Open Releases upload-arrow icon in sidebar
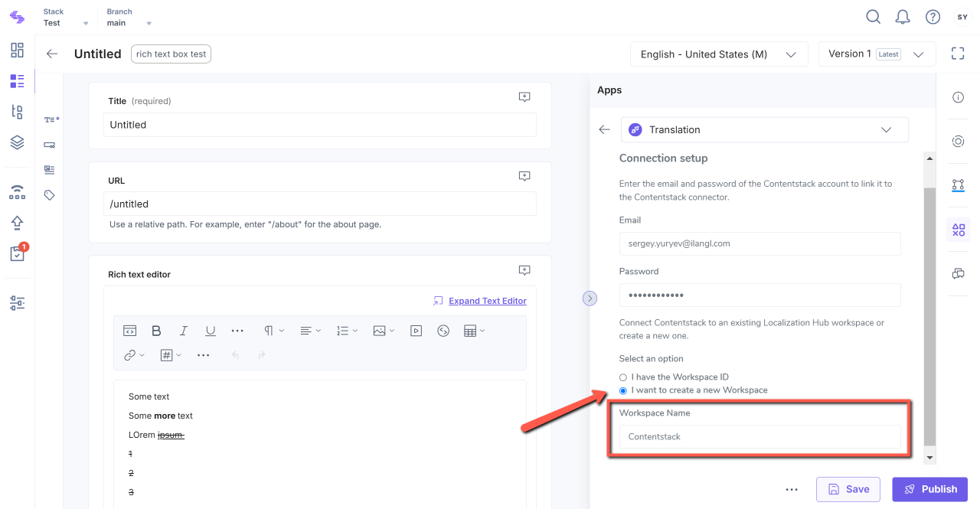 (17, 223)
